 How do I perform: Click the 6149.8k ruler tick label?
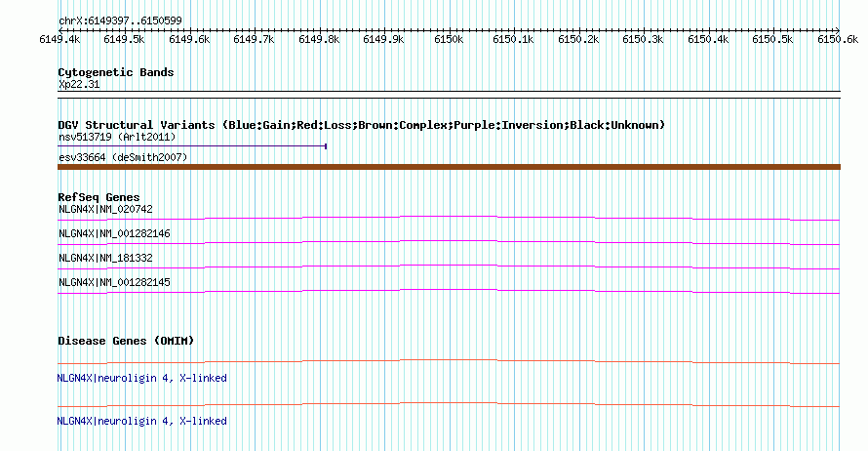pos(319,39)
